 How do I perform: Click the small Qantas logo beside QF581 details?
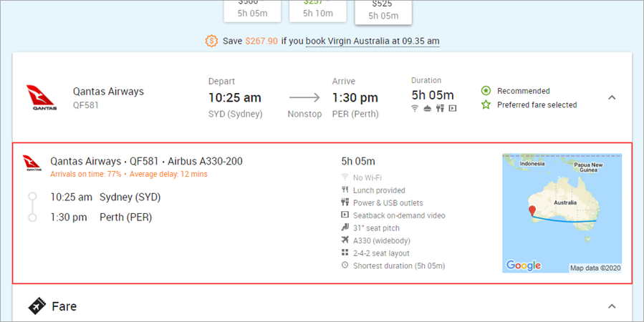tap(32, 163)
